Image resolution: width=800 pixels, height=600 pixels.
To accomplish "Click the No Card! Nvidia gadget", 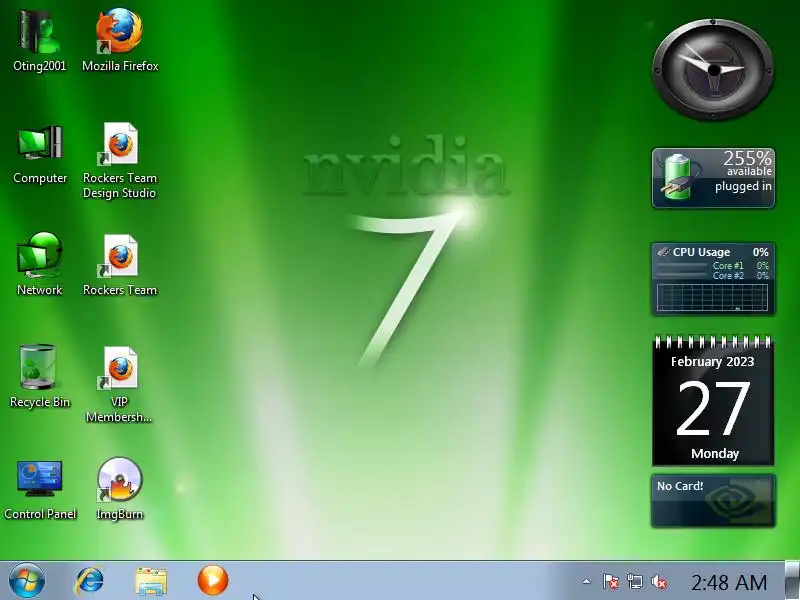I will point(713,501).
